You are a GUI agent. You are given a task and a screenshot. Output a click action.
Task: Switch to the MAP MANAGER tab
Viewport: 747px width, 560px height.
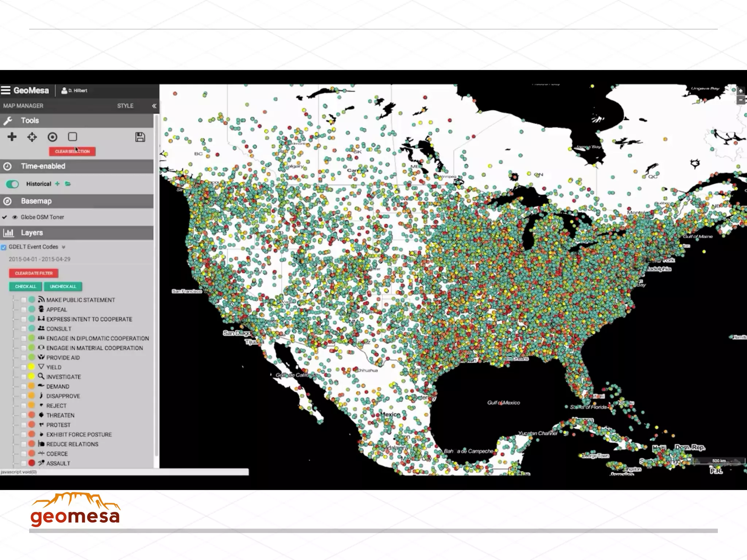[x=23, y=106]
